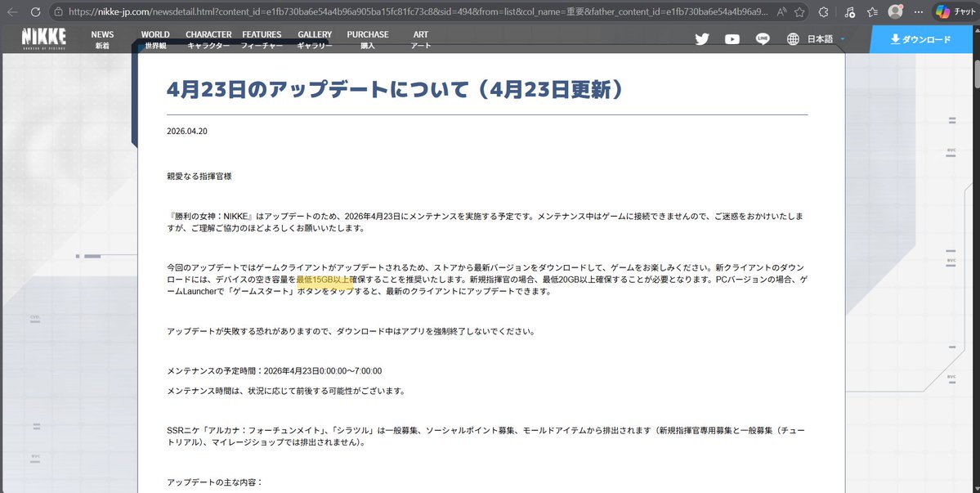Open the NEWS 新着 menu

pyautogui.click(x=102, y=39)
